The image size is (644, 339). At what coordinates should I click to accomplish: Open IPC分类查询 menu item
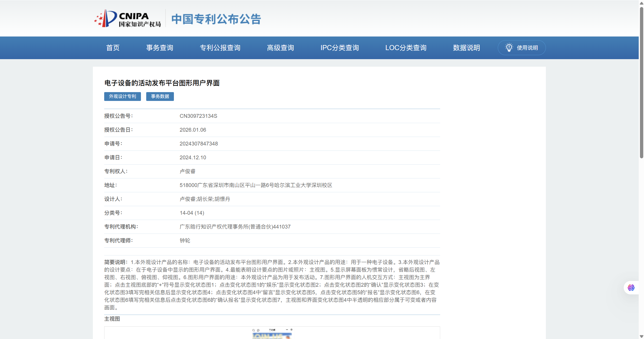click(x=339, y=48)
